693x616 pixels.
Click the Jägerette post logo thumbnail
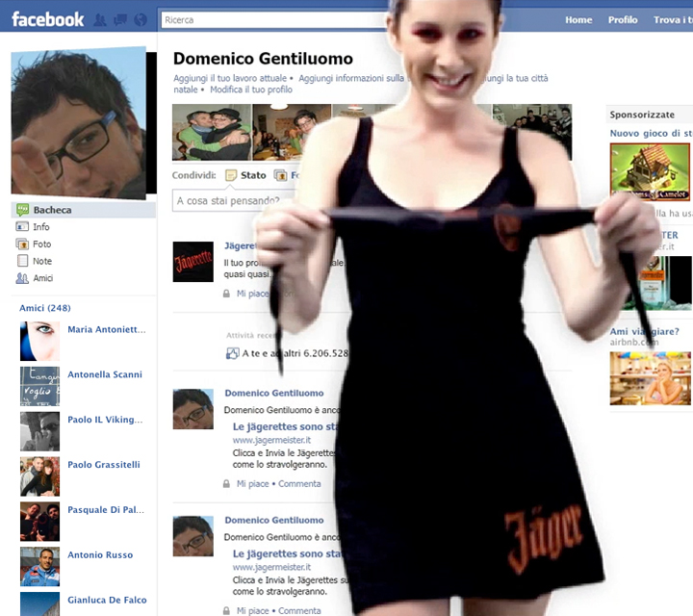pyautogui.click(x=193, y=262)
